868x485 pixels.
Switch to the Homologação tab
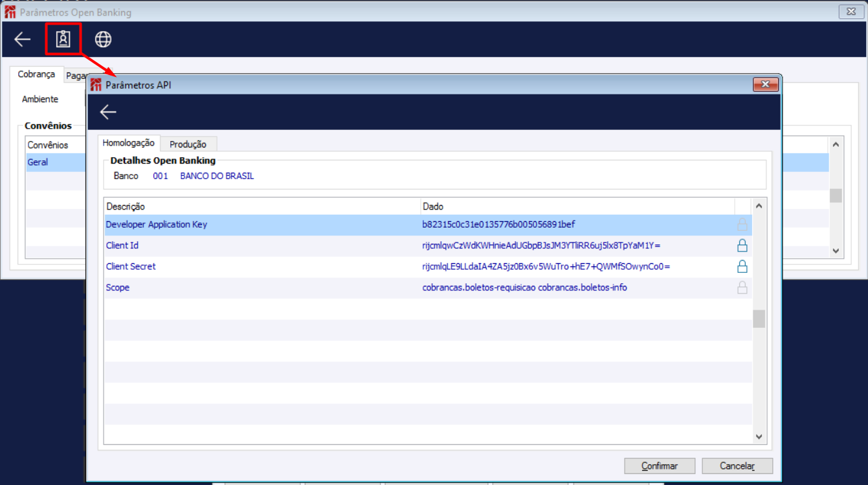[x=129, y=144]
